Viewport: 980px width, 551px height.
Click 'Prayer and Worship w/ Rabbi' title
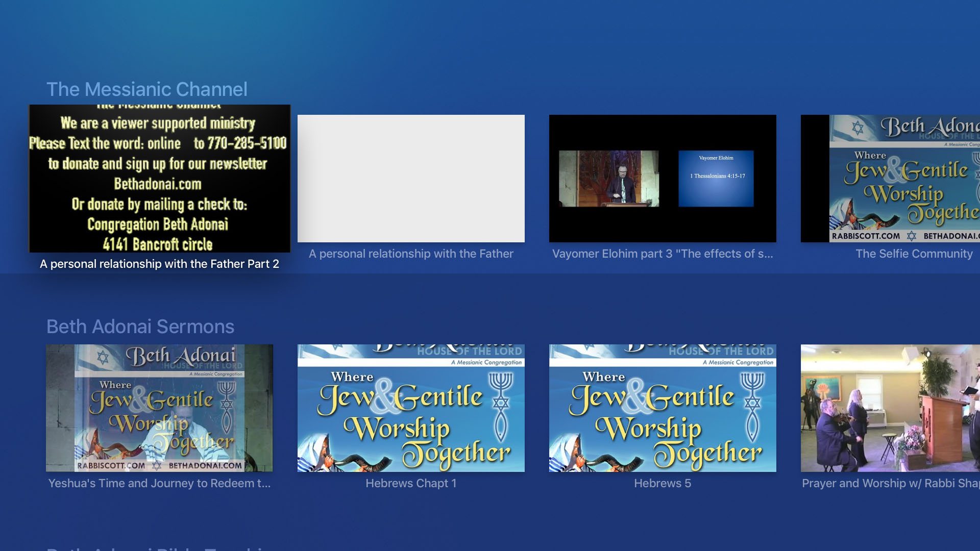[890, 483]
